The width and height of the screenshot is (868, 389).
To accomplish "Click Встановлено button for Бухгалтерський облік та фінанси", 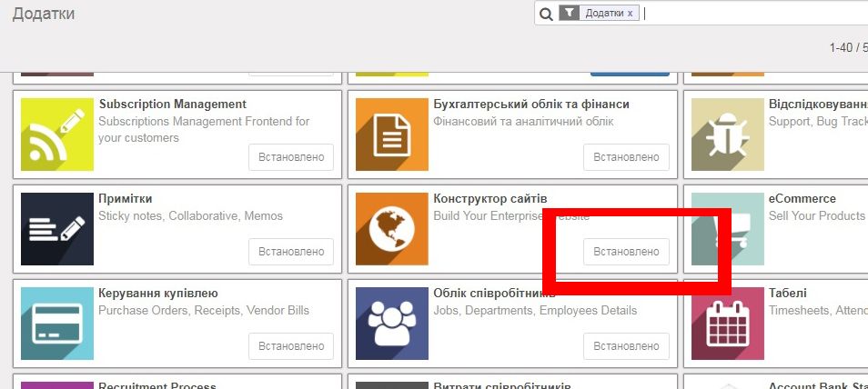I will coord(626,157).
